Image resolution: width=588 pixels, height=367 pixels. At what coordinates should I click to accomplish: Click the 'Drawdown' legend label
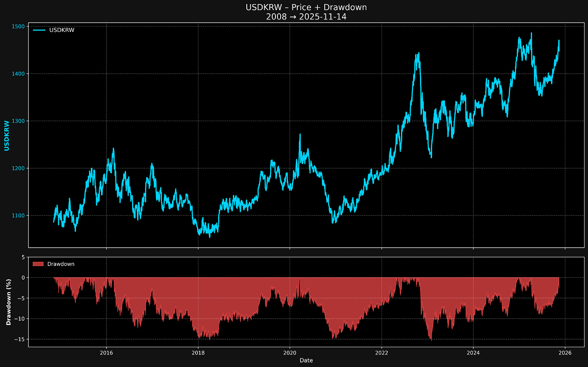coord(61,264)
